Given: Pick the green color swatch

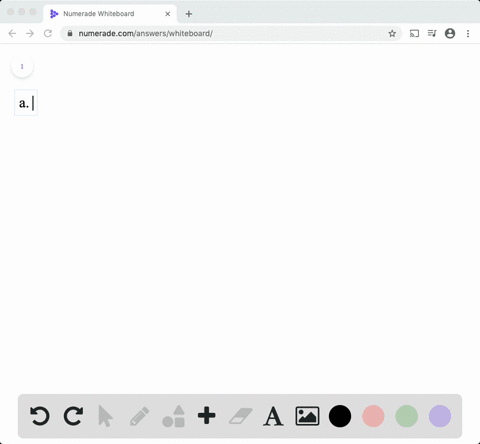Looking at the screenshot, I should pos(407,416).
